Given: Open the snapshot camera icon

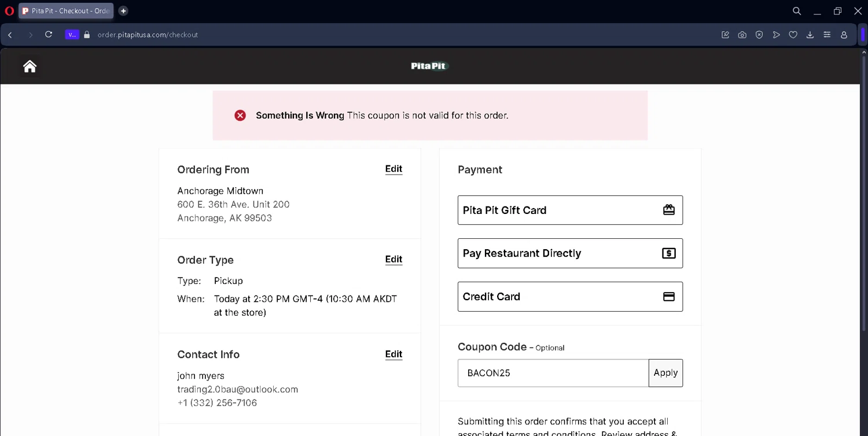Looking at the screenshot, I should (x=742, y=35).
